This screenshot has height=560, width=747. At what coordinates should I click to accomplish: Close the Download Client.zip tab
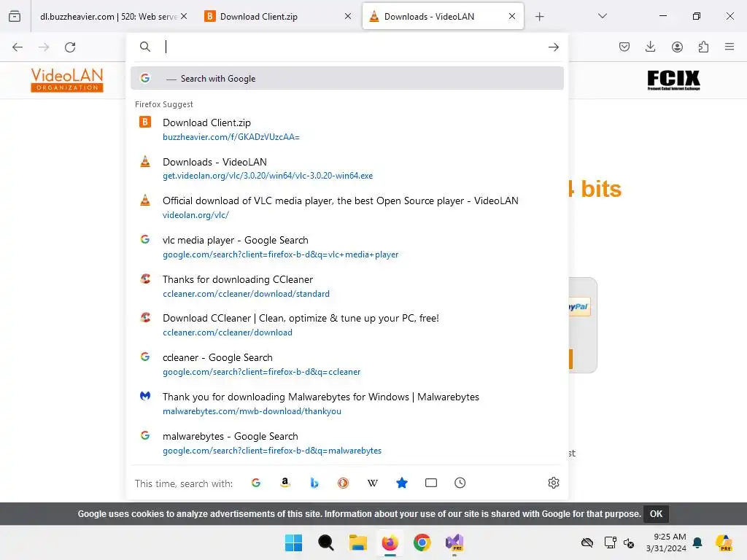coord(348,16)
